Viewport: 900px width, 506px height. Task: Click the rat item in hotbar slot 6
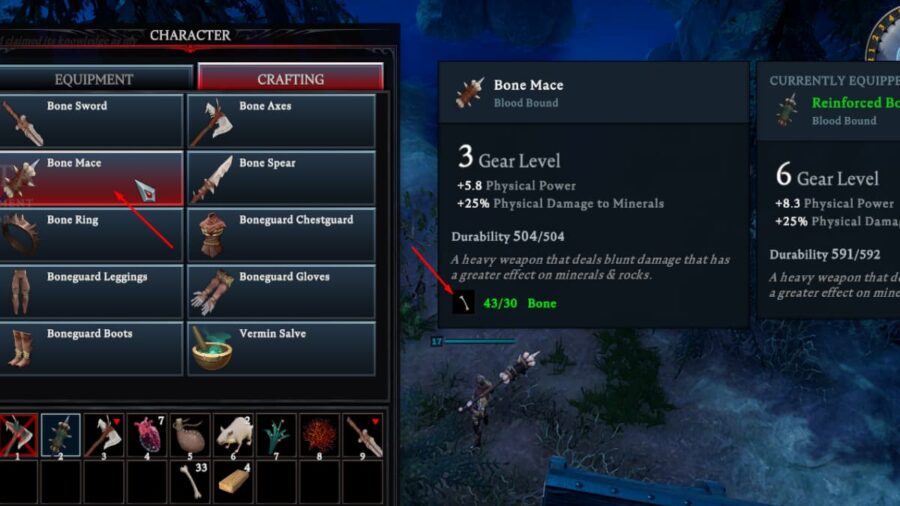coord(233,435)
